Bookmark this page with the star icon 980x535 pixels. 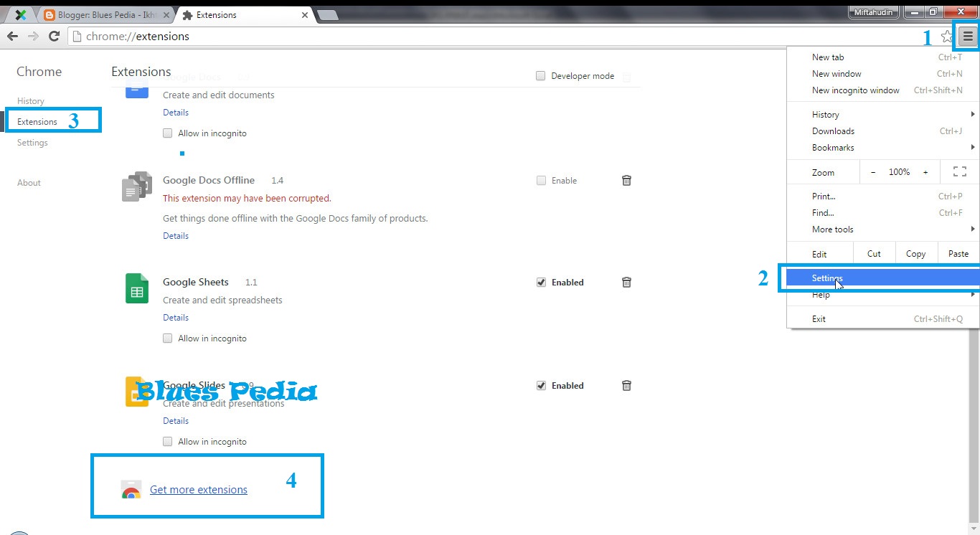pyautogui.click(x=947, y=37)
